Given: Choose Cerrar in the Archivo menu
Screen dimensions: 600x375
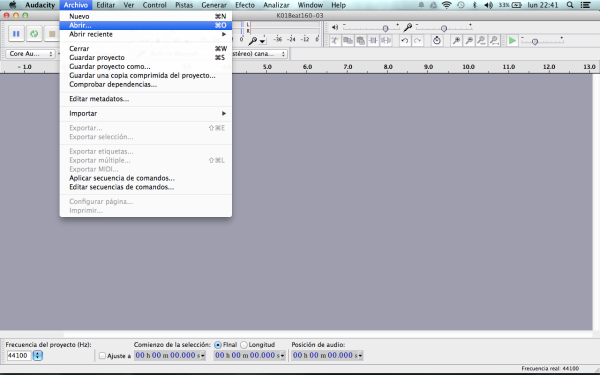Looking at the screenshot, I should click(146, 49).
